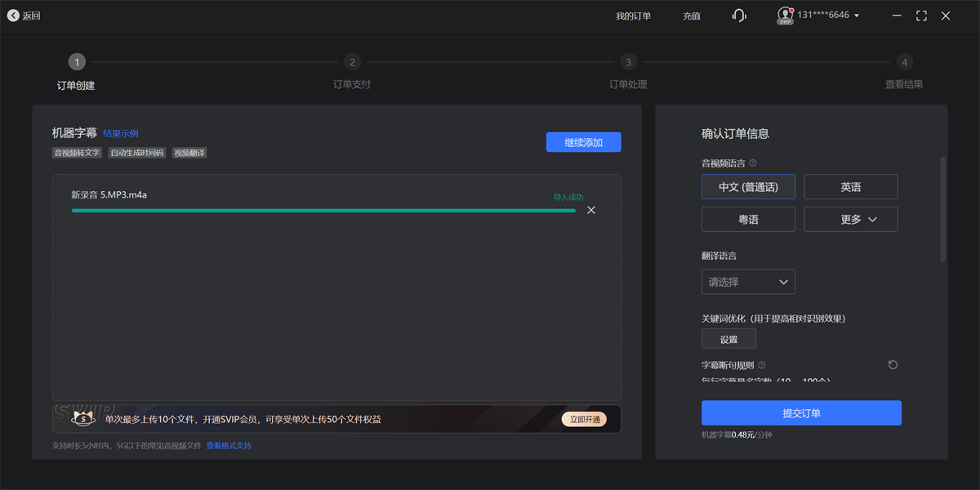Click help icon next to 字幕断句规则
Viewport: 980px width, 490px height.
761,365
